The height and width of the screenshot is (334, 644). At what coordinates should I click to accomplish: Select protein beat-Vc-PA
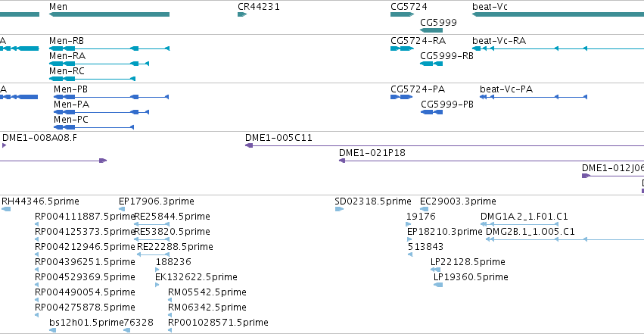[534, 97]
